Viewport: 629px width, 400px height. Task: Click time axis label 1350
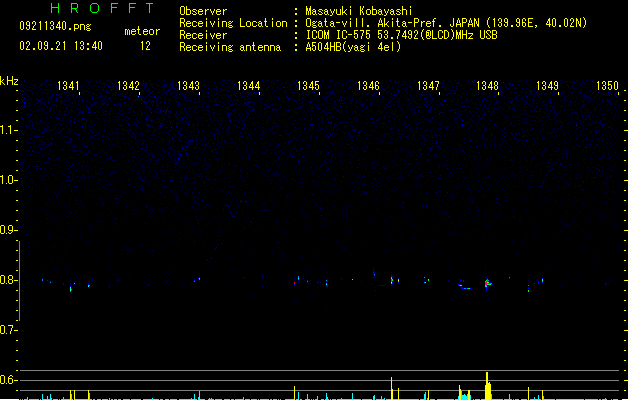(x=608, y=86)
